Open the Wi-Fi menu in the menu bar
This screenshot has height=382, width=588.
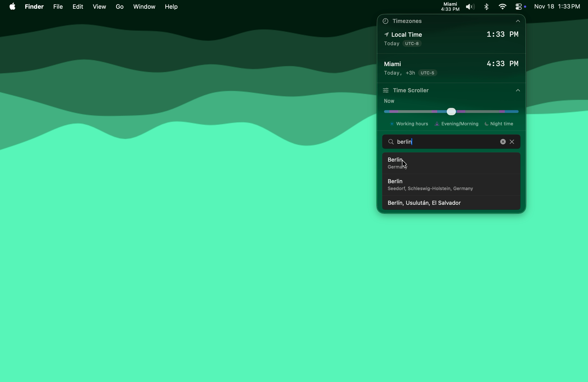point(503,6)
